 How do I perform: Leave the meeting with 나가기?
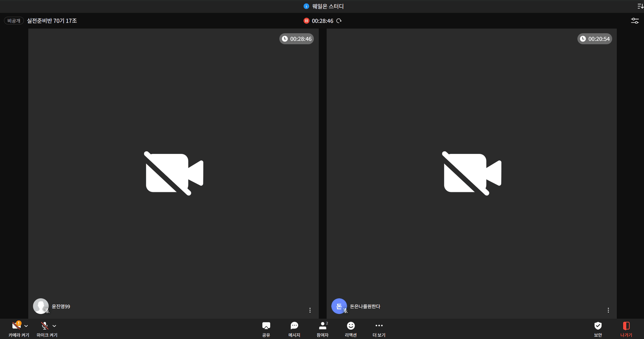[x=626, y=329]
